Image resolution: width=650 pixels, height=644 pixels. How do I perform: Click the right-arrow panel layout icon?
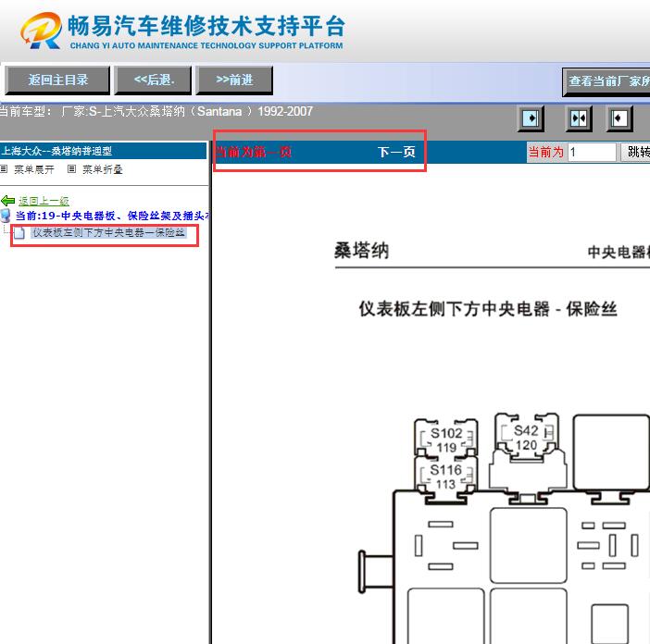tap(531, 118)
